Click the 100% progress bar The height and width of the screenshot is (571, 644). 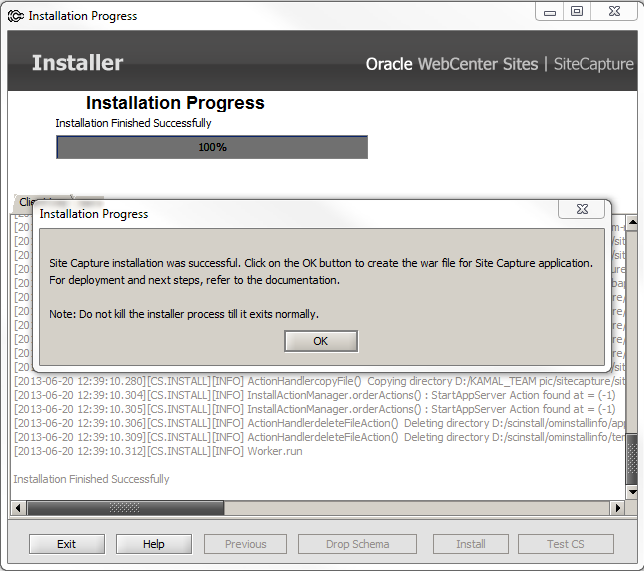(212, 147)
